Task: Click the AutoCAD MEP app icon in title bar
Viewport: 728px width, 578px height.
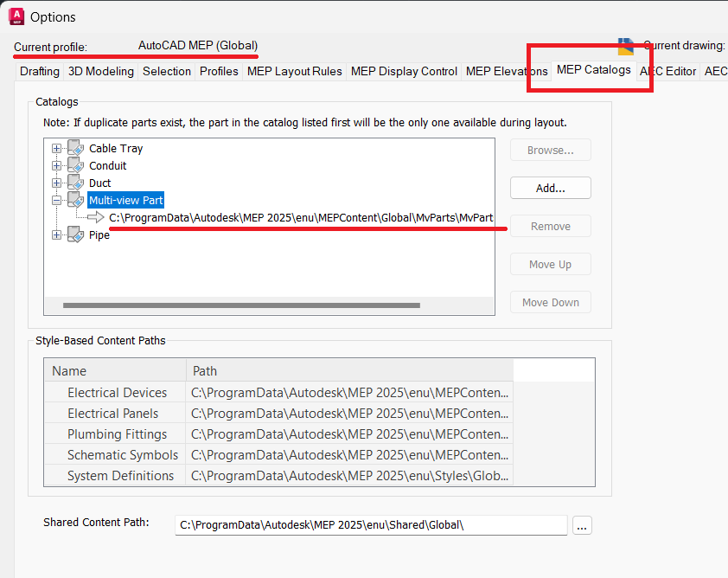Action: coord(16,16)
